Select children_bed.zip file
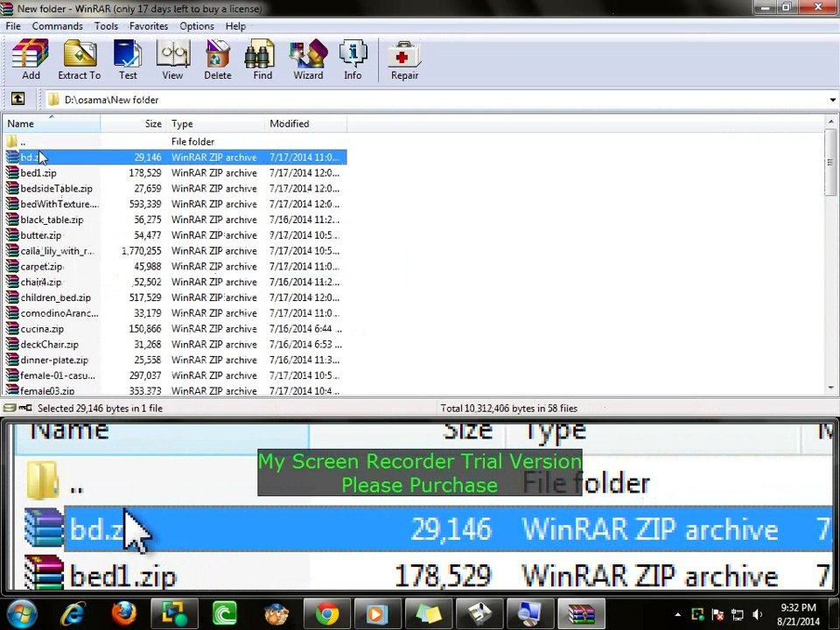840x630 pixels. click(175, 297)
